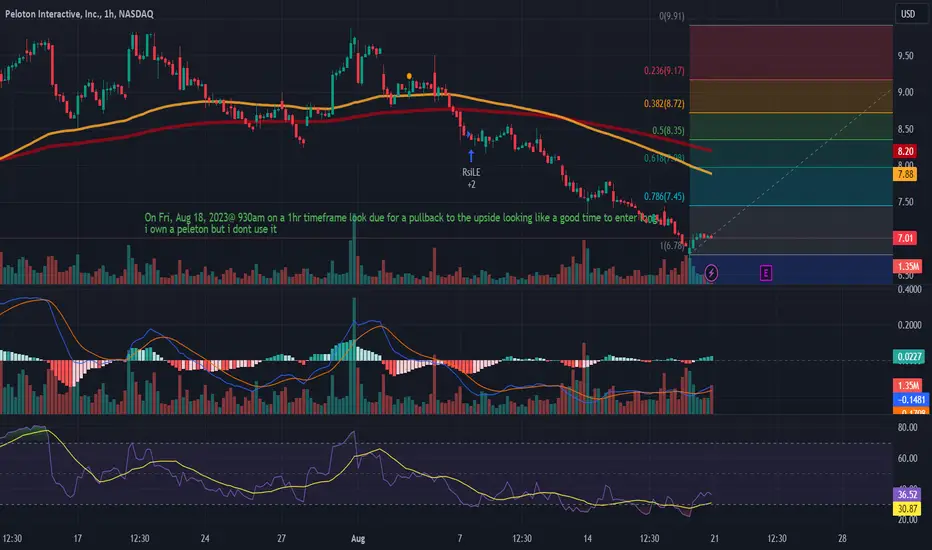
Task: Click the 0(9.91) Fibonacci level label
Action: (x=671, y=16)
